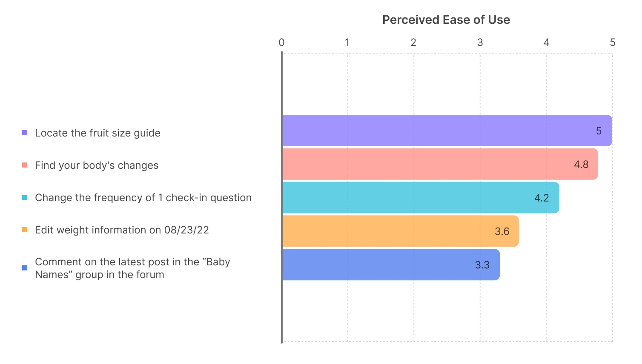Select the "Locate the fruit size guide" label
Viewport: 642px width, 364px height.
point(97,133)
